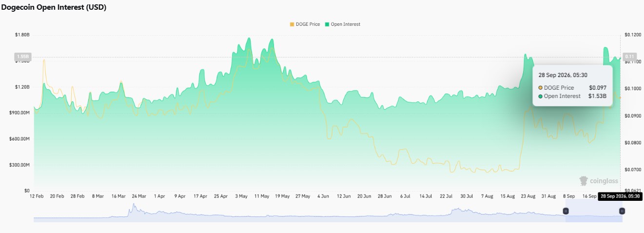Viewport: 644px width, 233px height.
Task: Click the $0.0900 right axis label
Action: 633,116
